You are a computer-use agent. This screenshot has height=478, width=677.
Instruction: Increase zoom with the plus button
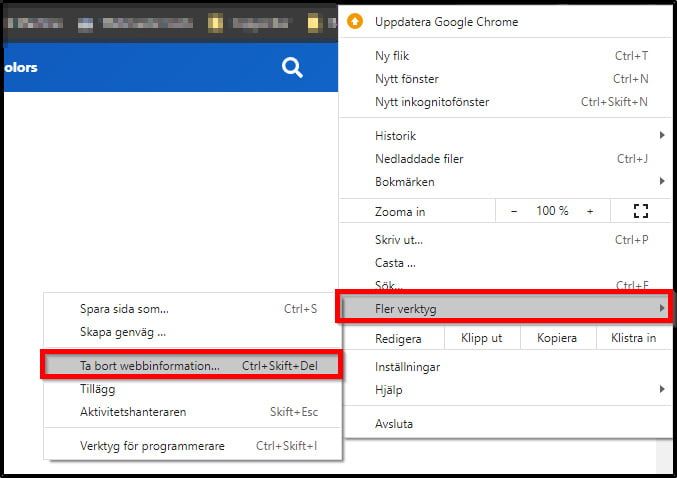tap(590, 211)
